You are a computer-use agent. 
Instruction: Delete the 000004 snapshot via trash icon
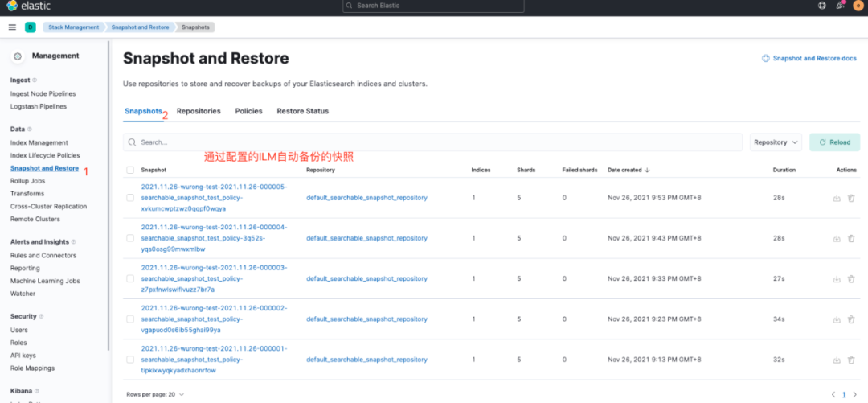coord(851,238)
